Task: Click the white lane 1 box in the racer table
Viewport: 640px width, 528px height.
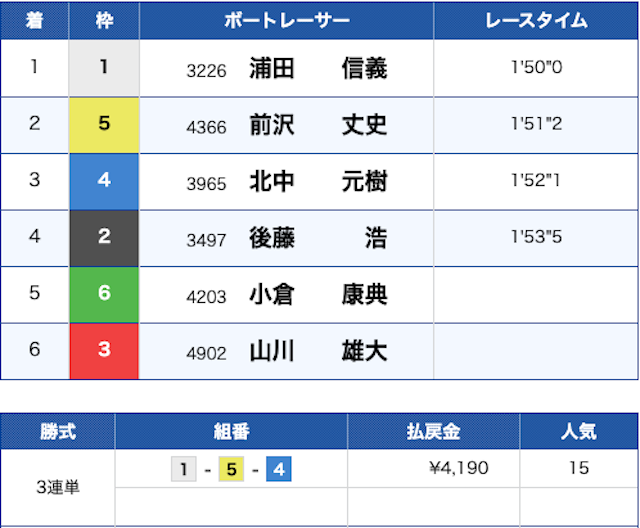Action: click(x=104, y=68)
